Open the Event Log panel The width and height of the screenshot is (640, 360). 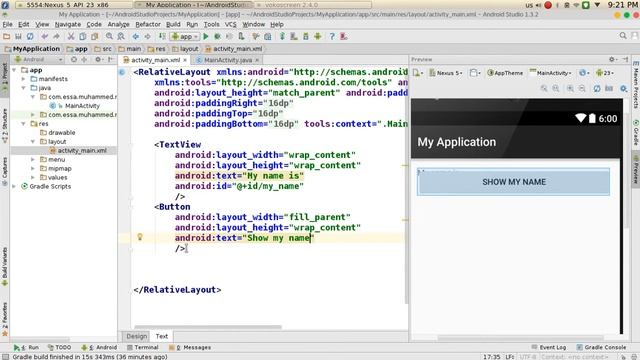549,347
